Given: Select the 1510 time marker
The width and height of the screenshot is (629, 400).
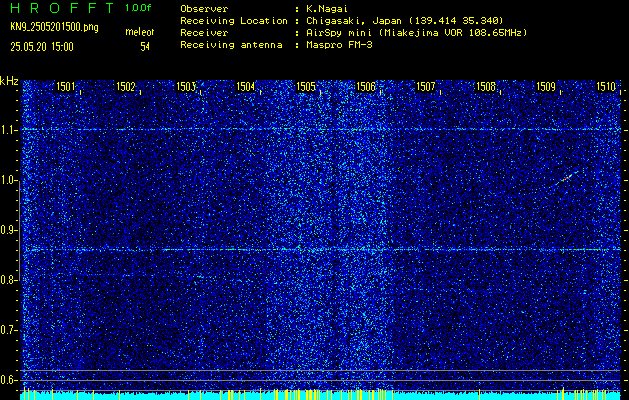Looking at the screenshot, I should (606, 87).
